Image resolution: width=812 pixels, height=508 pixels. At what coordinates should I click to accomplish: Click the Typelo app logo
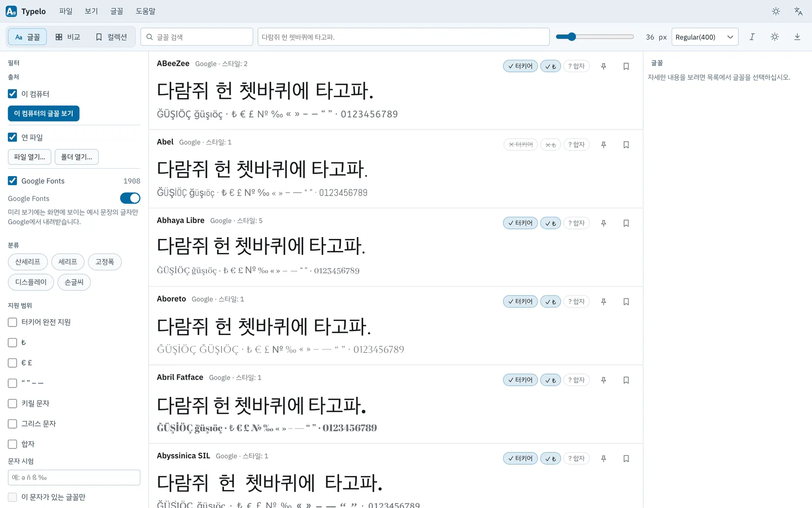(x=11, y=11)
